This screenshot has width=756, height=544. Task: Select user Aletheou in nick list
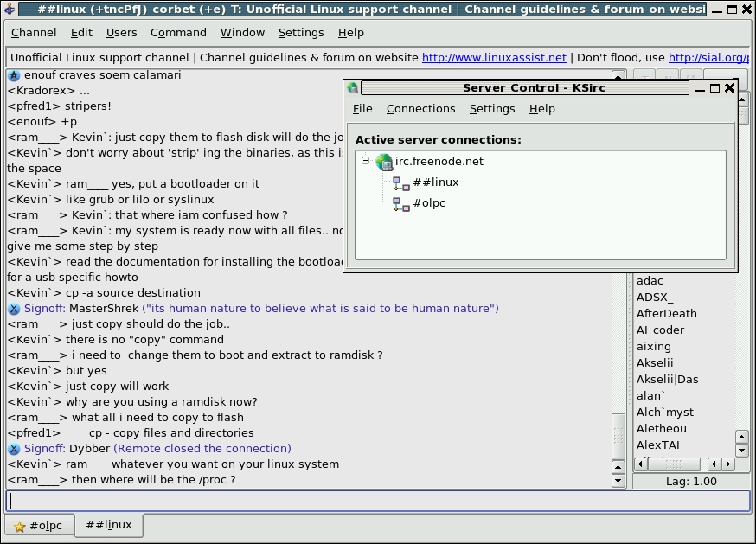click(662, 428)
